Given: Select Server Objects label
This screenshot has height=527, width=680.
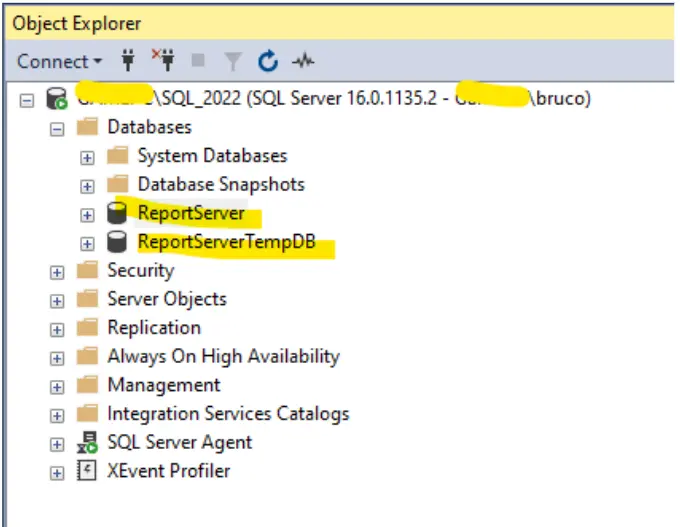Looking at the screenshot, I should (x=167, y=299).
